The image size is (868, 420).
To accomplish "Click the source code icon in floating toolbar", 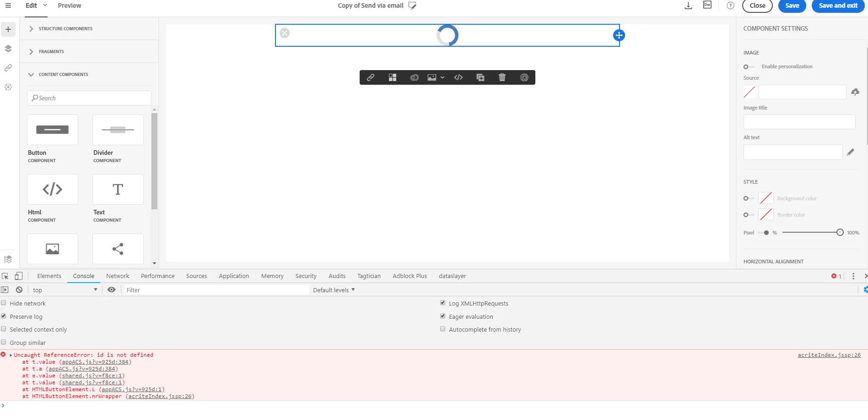I will [x=458, y=77].
